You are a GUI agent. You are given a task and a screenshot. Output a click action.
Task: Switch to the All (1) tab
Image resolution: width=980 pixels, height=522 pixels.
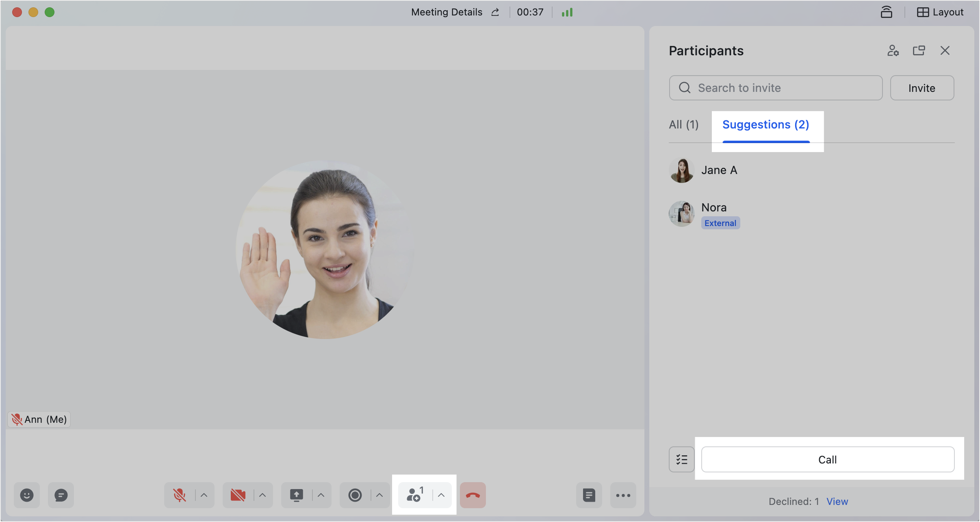684,124
